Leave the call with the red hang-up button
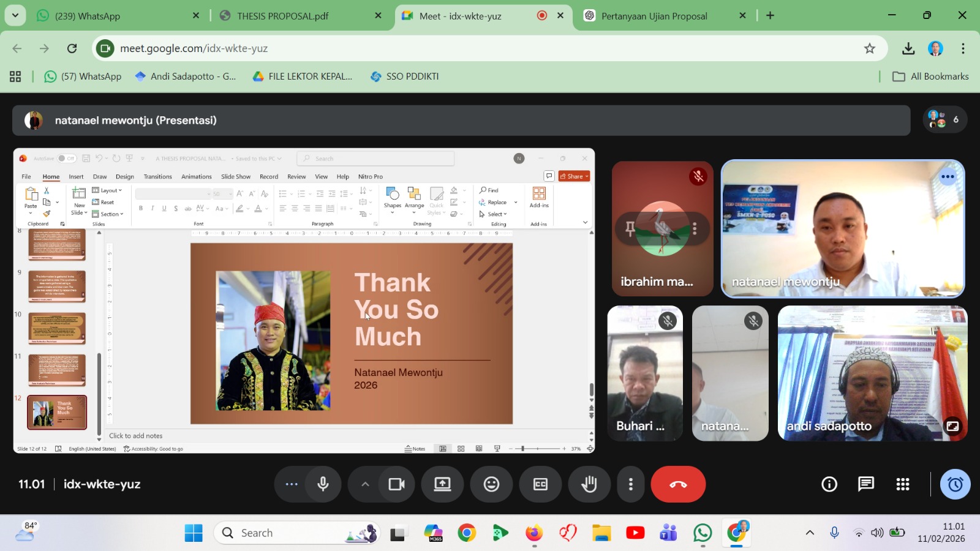 pos(678,484)
